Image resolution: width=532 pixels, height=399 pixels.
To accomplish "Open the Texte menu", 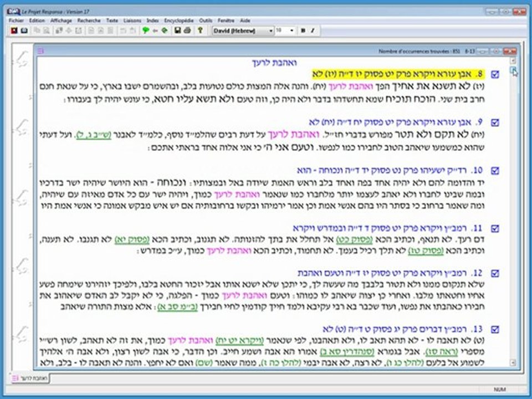I will tap(112, 21).
